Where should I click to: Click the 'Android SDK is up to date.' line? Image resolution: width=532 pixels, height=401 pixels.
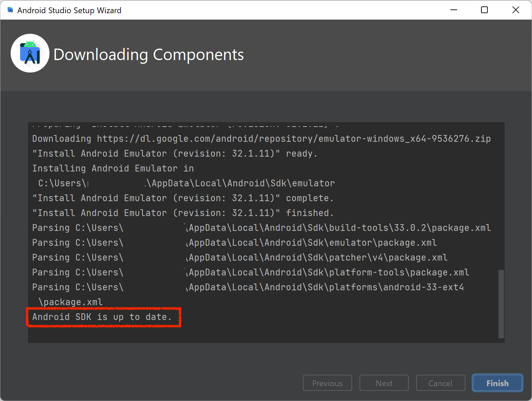point(102,317)
